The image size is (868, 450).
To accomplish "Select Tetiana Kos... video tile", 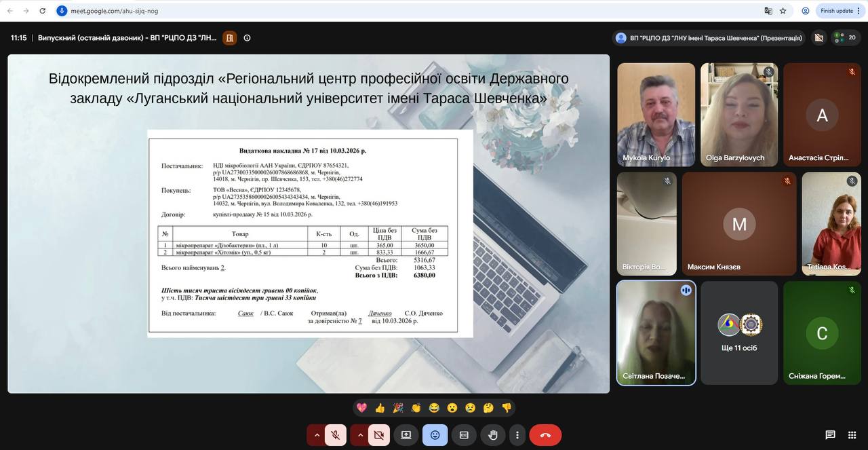I will point(831,223).
